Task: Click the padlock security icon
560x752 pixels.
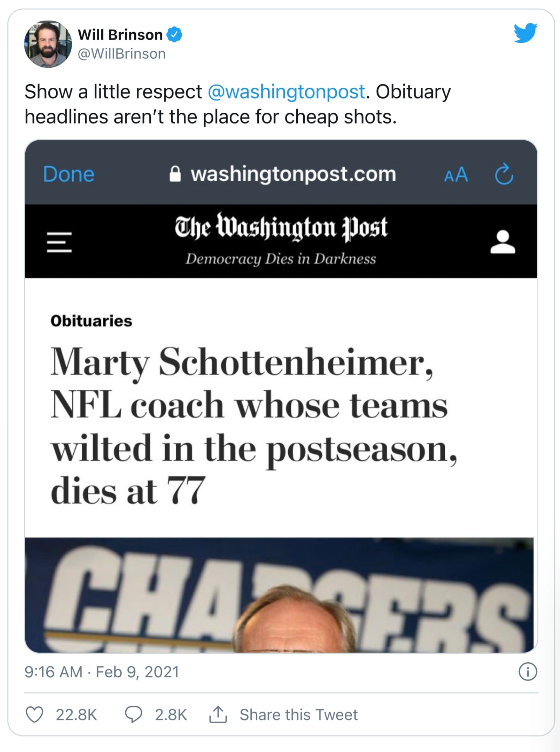Action: [175, 174]
